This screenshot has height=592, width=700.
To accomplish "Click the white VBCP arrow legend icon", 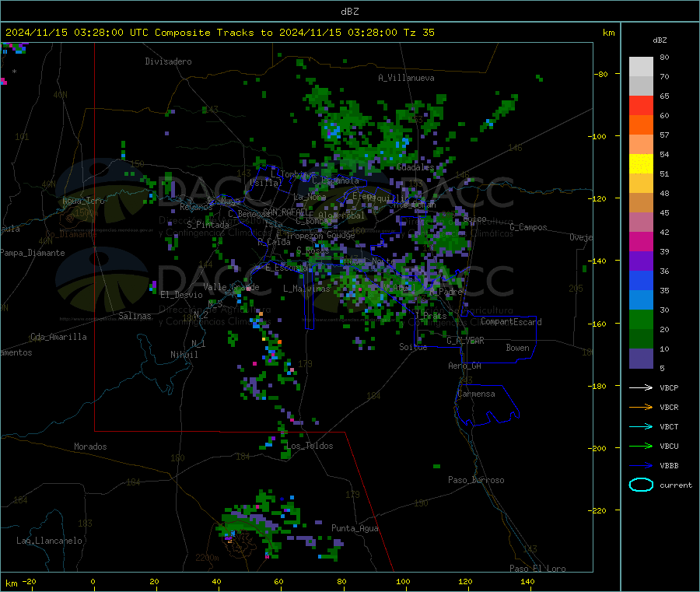I will pyautogui.click(x=641, y=387).
